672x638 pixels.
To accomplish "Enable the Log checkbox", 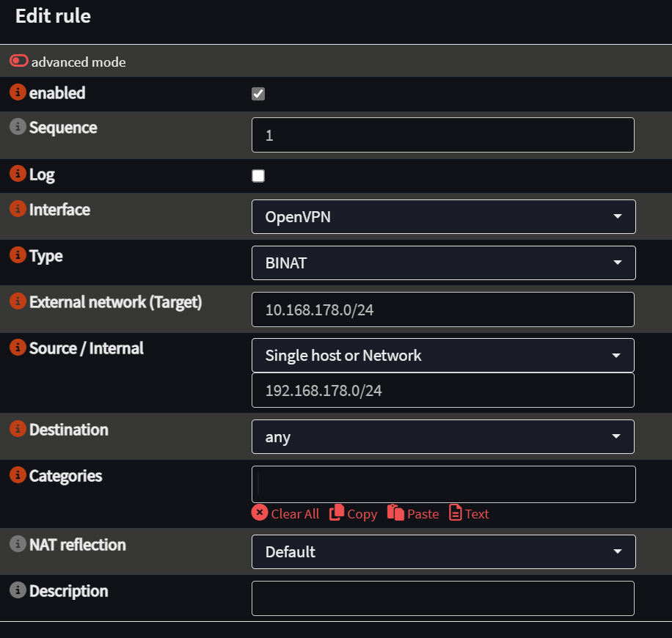I will 258,176.
